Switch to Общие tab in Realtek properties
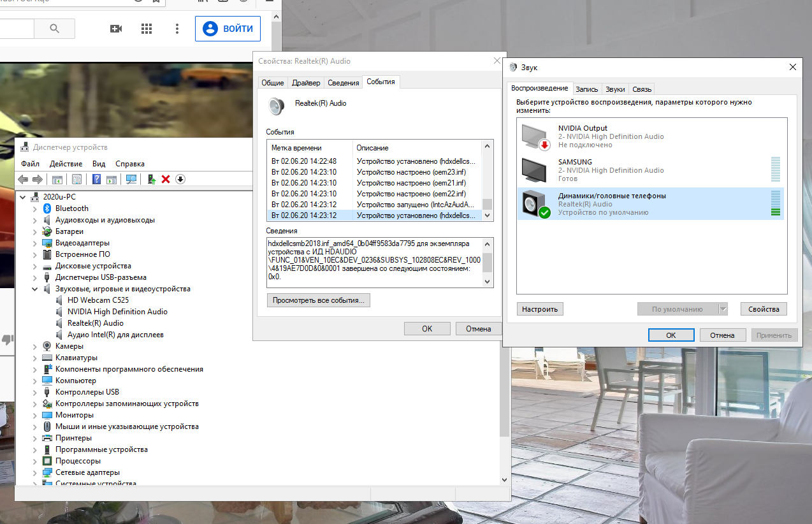Viewport: 812px width, 524px height. [x=273, y=83]
